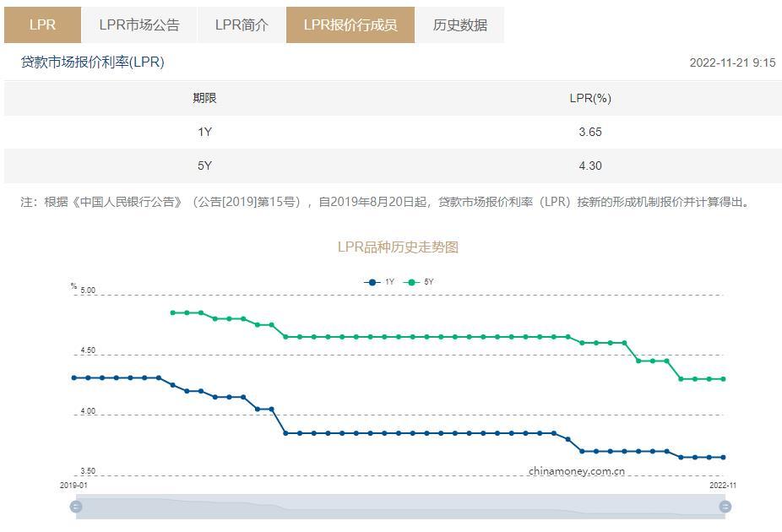This screenshot has height=532, width=782.
Task: Open the LPR tab
Action: (42, 25)
